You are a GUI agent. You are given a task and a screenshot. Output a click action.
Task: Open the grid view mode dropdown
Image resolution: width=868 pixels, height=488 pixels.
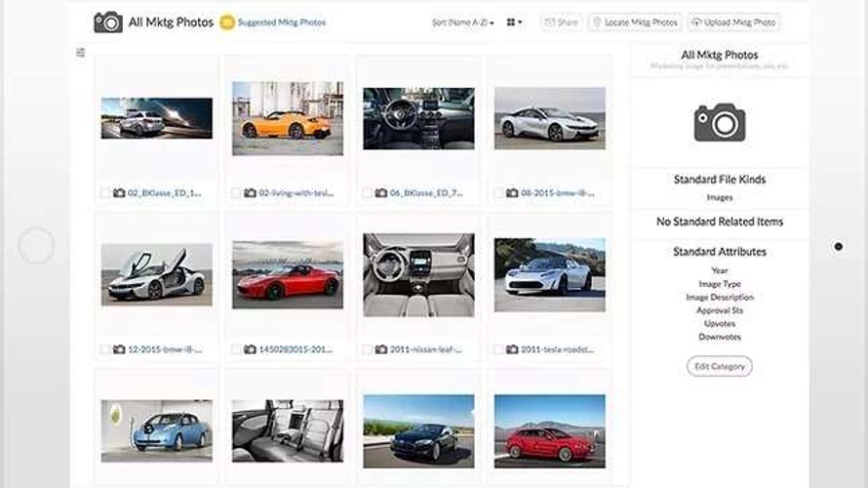(514, 22)
